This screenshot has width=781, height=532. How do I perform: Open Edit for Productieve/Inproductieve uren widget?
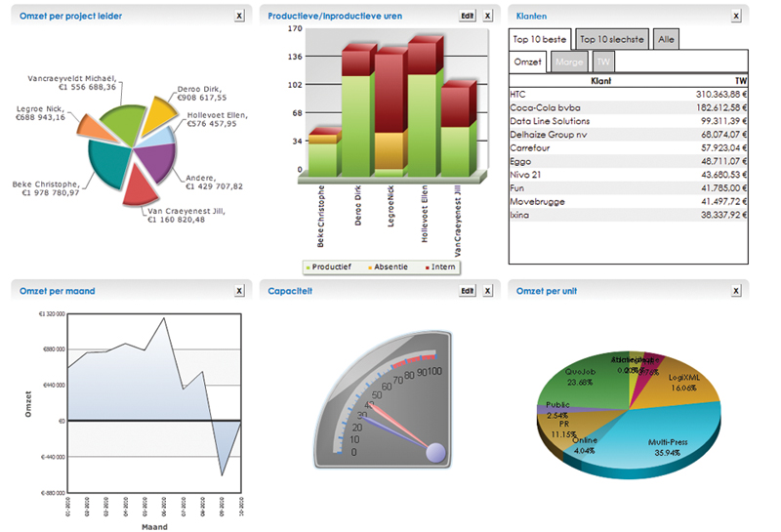click(468, 16)
